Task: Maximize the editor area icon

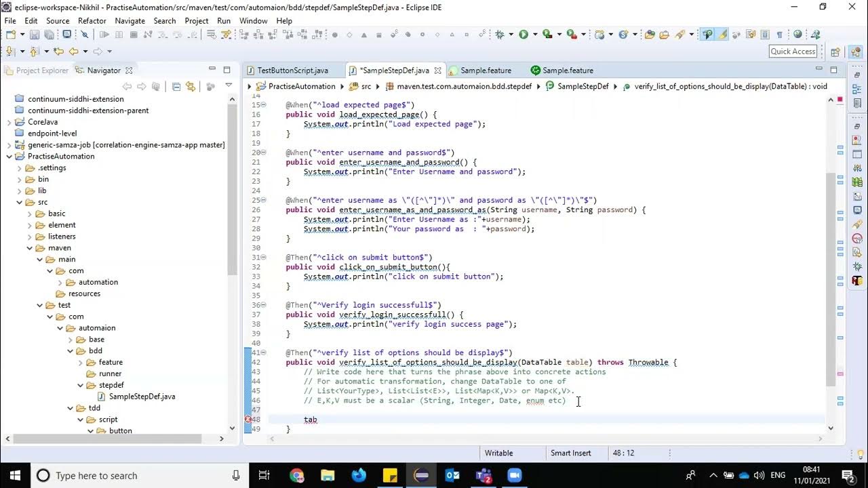Action: 834,69
